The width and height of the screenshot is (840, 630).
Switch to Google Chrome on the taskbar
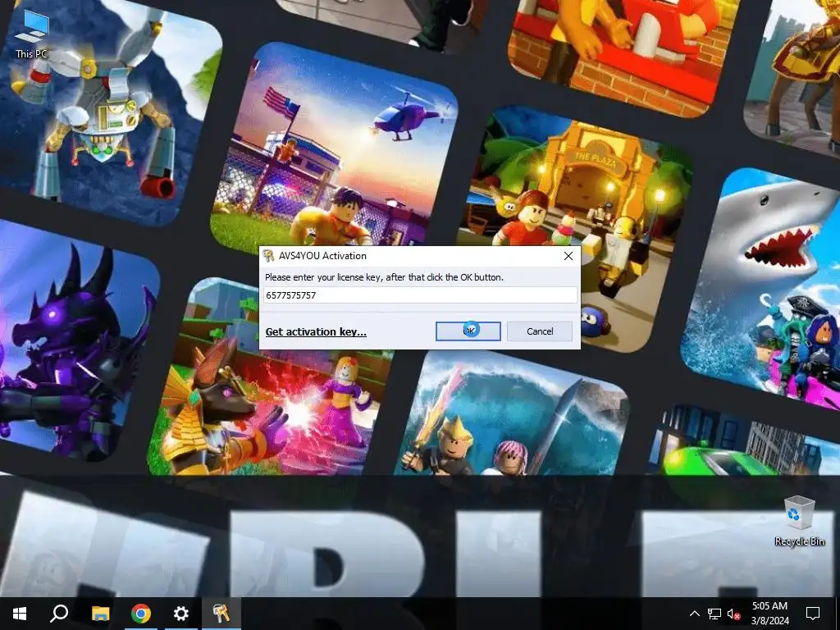click(x=141, y=614)
